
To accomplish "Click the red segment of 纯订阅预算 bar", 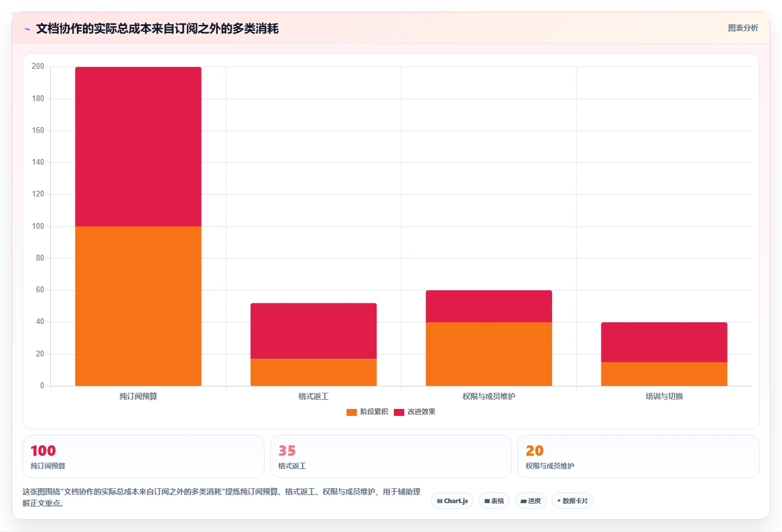I will tap(138, 147).
